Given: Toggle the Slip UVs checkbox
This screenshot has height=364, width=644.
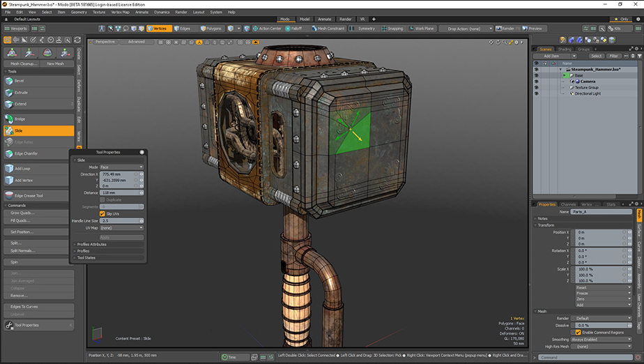Looking at the screenshot, I should pyautogui.click(x=102, y=213).
